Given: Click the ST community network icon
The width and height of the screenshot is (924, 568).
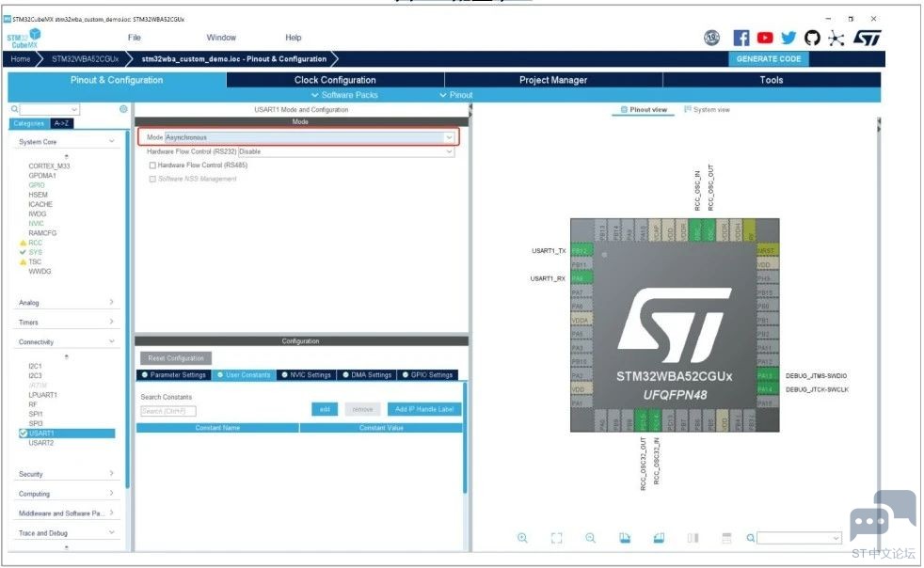Looking at the screenshot, I should point(836,39).
